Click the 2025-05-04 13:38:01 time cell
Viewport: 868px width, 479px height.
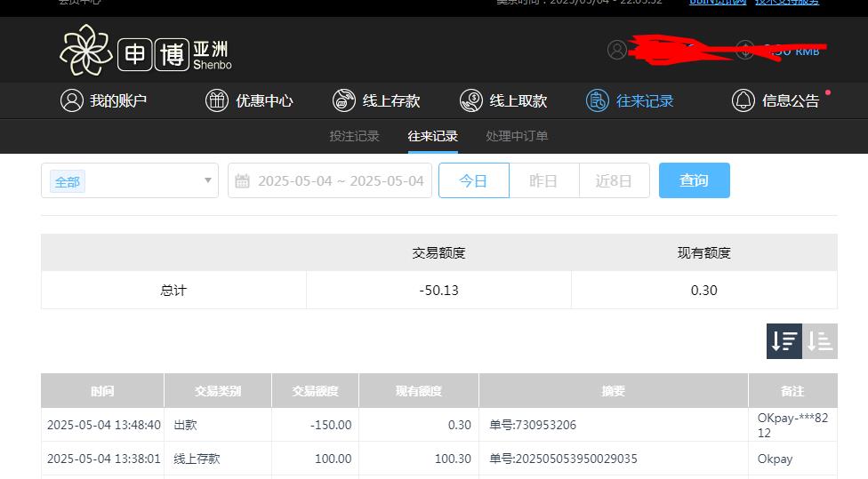[x=103, y=459]
